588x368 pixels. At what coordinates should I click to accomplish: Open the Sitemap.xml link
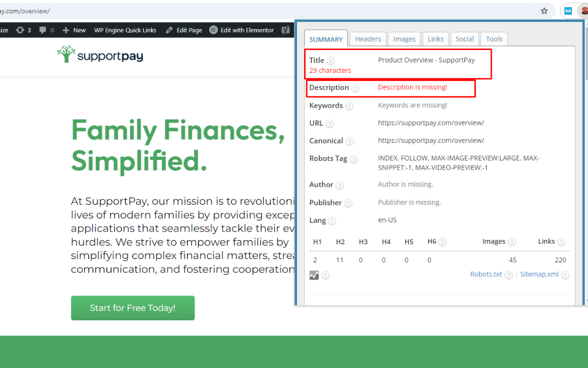(539, 274)
